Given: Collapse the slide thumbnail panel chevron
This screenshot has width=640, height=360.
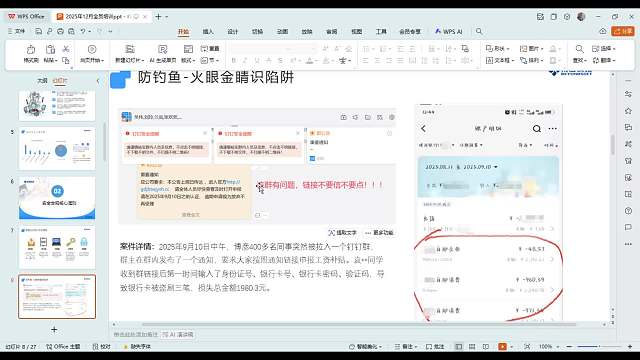Looking at the screenshot, I should point(98,81).
